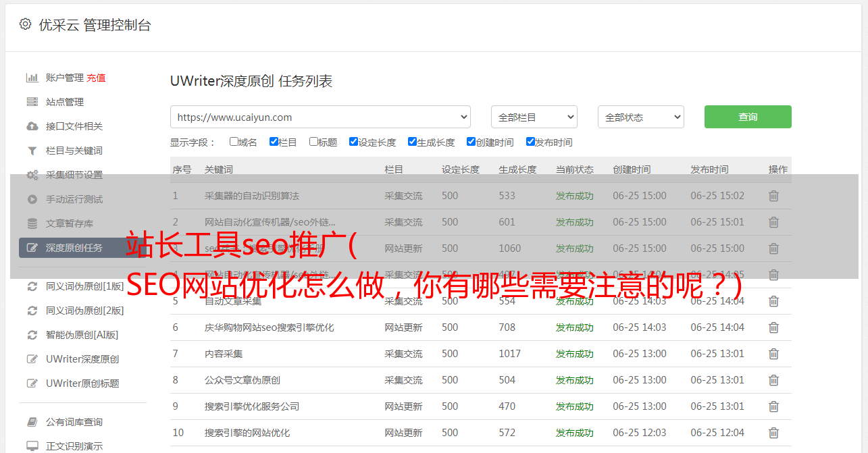The height and width of the screenshot is (453, 868).
Task: Open 同义词伪原创[1版] sidebar link
Action: tap(85, 286)
